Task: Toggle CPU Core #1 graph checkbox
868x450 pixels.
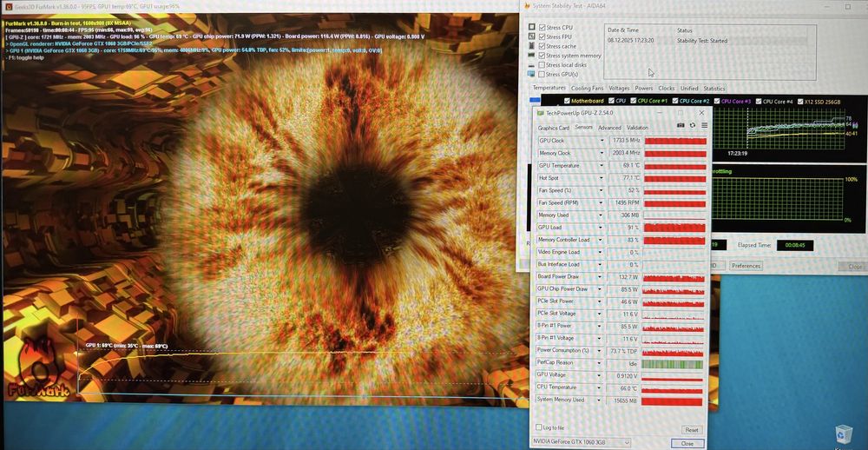Action: point(633,101)
